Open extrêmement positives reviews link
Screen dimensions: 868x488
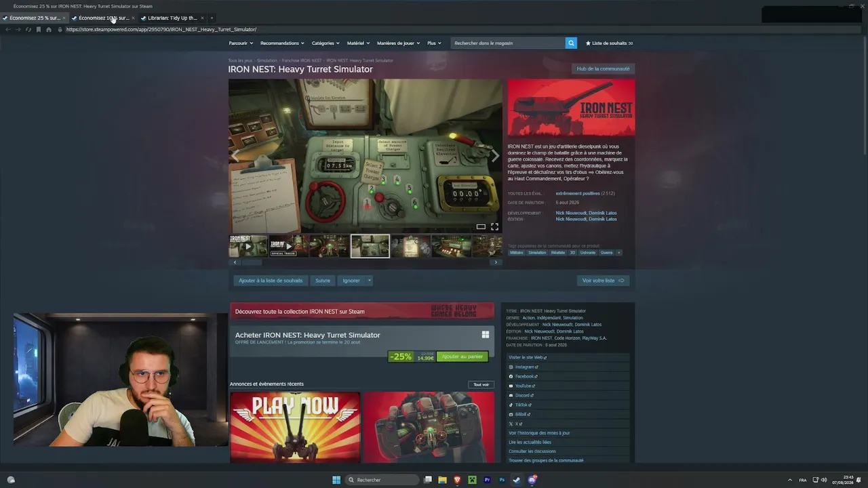tap(578, 193)
